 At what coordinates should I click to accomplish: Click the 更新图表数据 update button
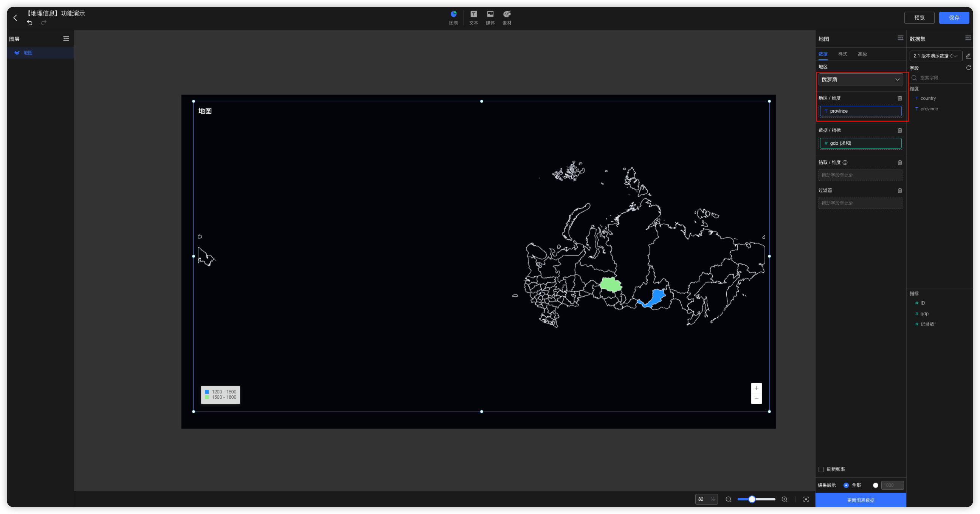[x=861, y=500]
